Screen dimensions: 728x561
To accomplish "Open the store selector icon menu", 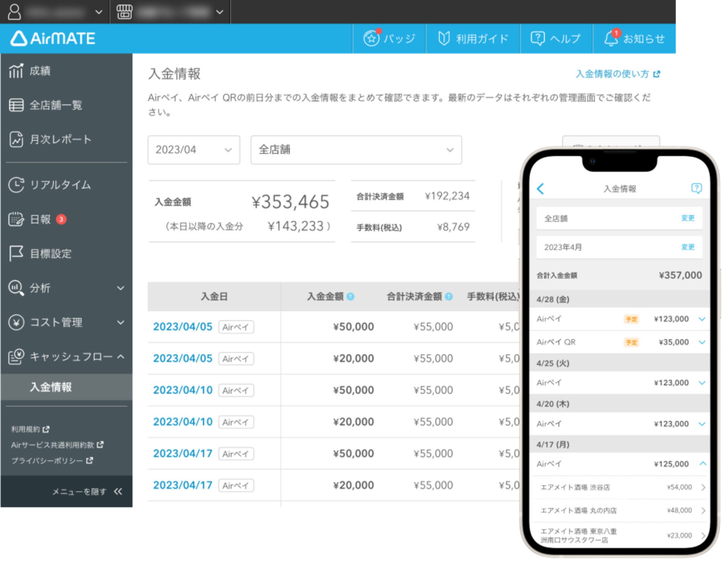I will [124, 12].
